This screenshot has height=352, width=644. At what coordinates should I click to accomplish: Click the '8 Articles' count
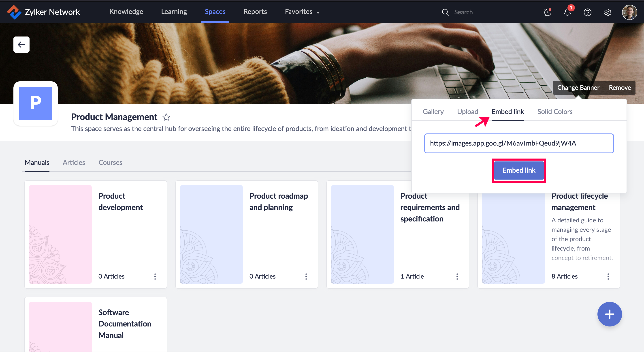(x=565, y=277)
